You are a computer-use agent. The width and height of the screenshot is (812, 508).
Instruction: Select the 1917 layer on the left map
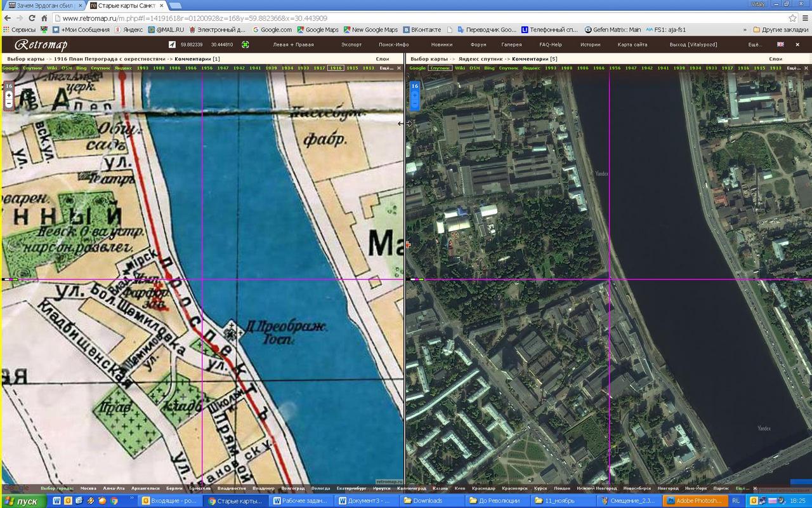pos(319,68)
